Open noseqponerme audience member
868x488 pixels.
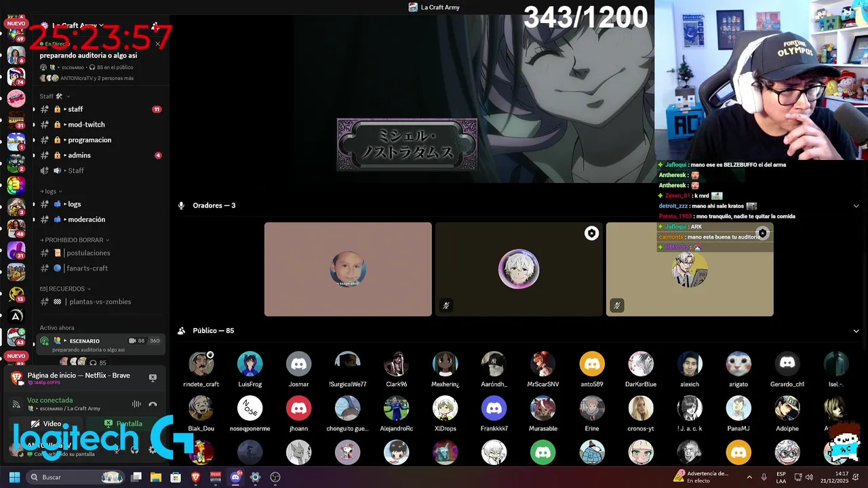(x=250, y=414)
